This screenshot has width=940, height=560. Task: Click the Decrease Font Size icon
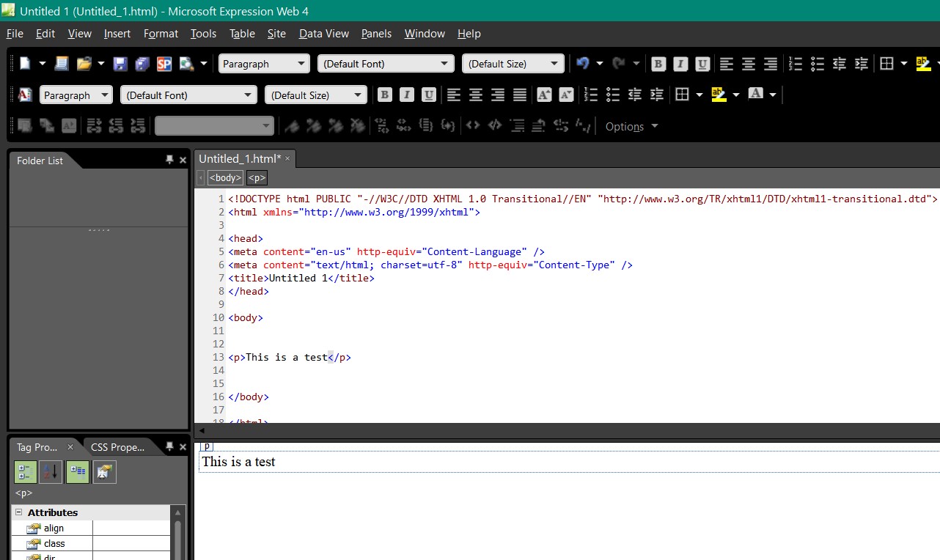pos(566,95)
